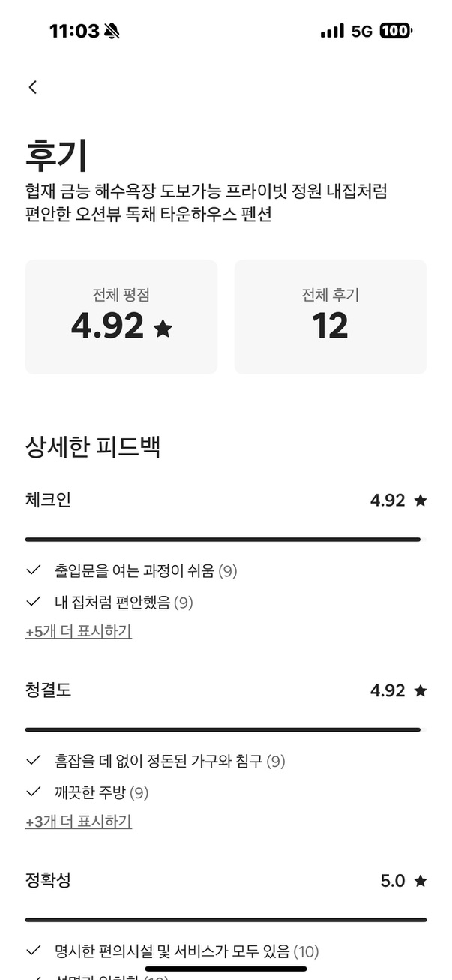
Task: Tap checkmark for 출입문을 여는 과정이 쉬움
Action: coord(33,571)
